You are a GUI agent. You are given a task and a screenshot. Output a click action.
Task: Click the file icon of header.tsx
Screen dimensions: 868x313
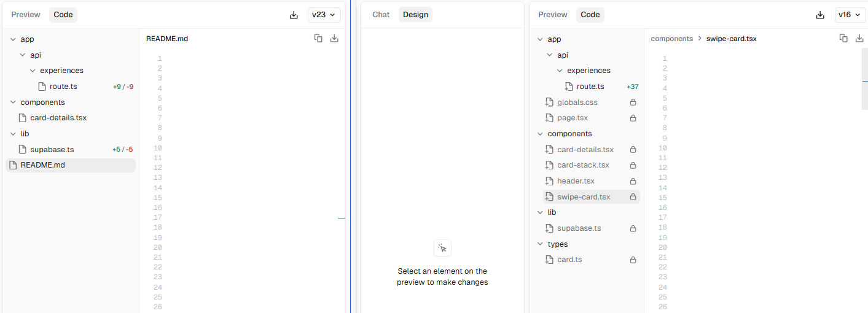(x=550, y=181)
